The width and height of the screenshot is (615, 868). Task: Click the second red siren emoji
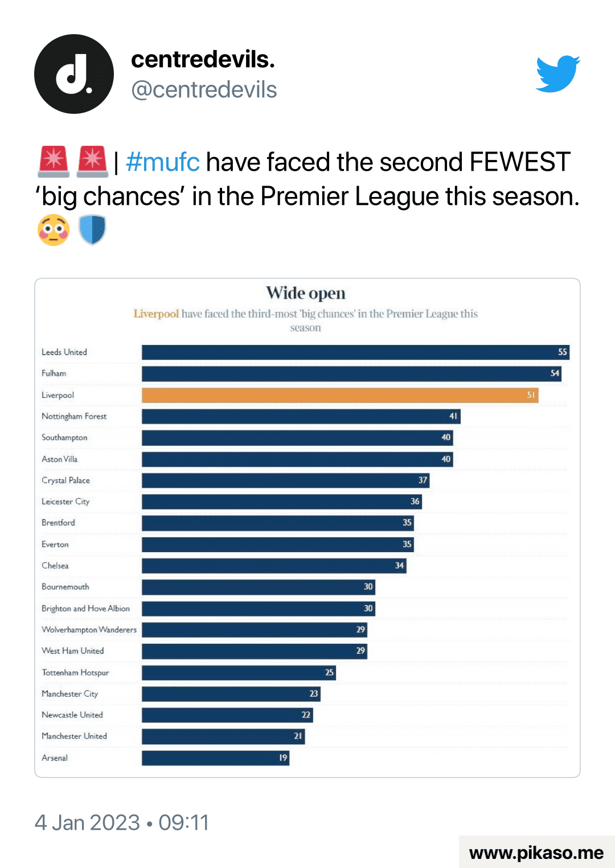point(92,162)
